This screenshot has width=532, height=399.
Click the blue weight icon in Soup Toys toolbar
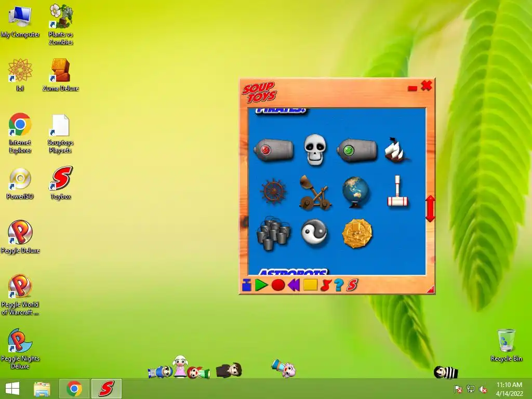[247, 285]
